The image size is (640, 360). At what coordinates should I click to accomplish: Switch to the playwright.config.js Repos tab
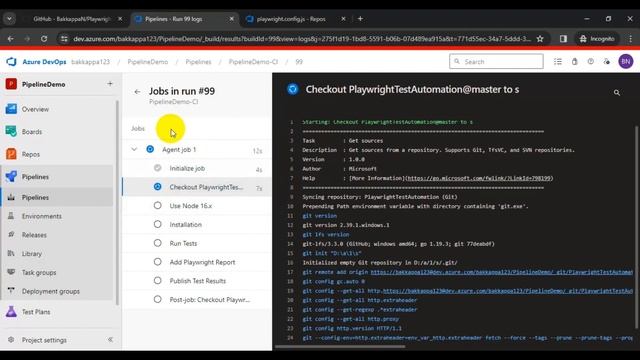[291, 19]
